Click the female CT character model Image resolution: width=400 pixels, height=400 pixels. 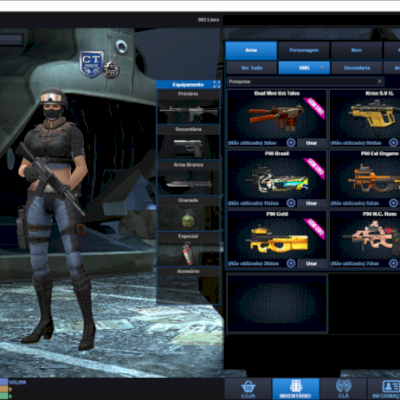click(x=53, y=217)
